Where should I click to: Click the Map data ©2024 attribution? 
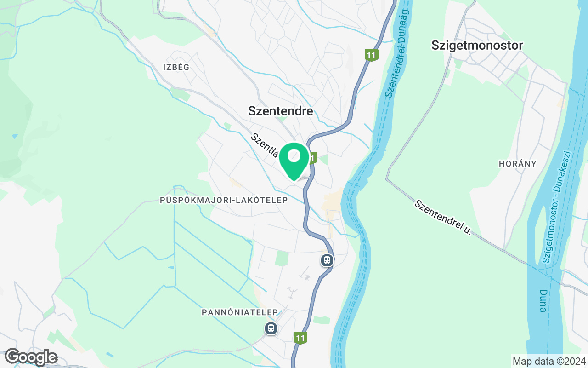click(x=549, y=361)
